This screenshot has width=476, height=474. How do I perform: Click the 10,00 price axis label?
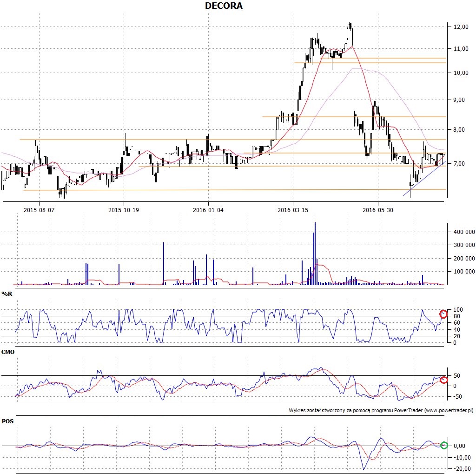click(461, 73)
